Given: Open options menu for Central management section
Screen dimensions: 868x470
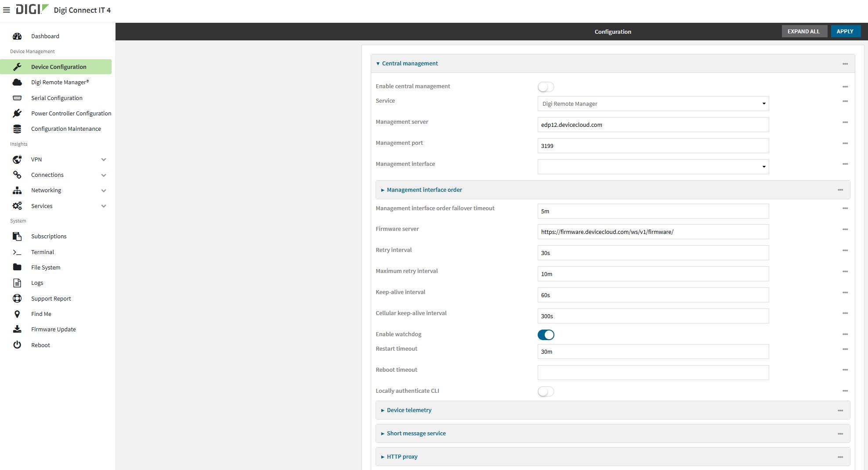Looking at the screenshot, I should coord(845,64).
